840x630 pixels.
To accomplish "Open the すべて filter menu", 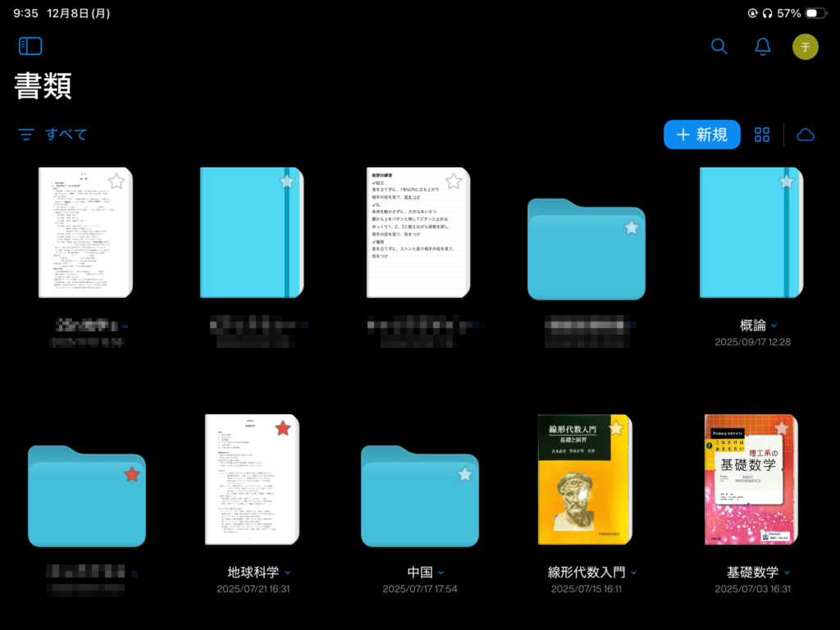I will pos(53,135).
